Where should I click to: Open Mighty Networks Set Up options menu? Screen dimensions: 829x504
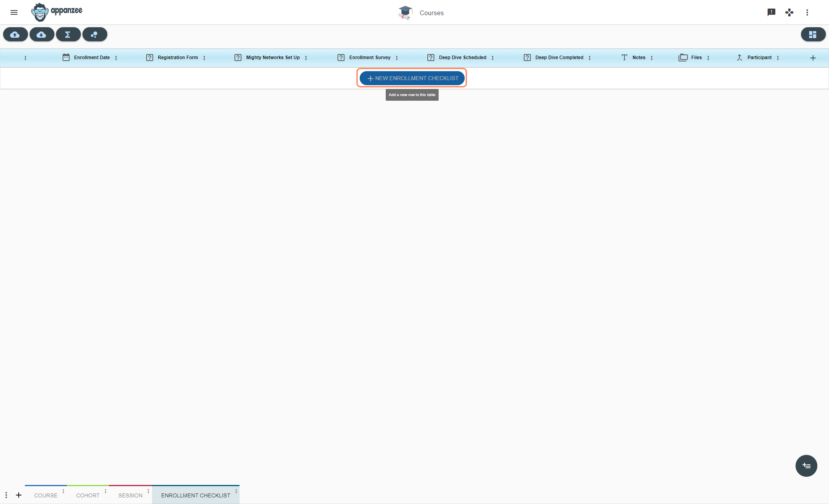tap(306, 58)
